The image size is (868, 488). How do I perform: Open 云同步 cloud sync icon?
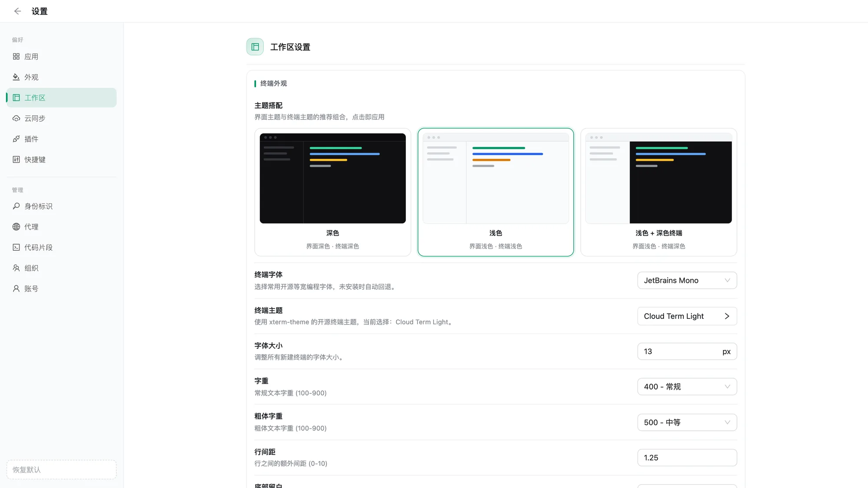coord(16,118)
